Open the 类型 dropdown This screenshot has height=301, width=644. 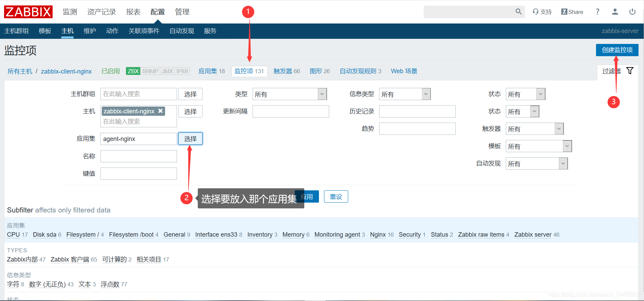(290, 94)
